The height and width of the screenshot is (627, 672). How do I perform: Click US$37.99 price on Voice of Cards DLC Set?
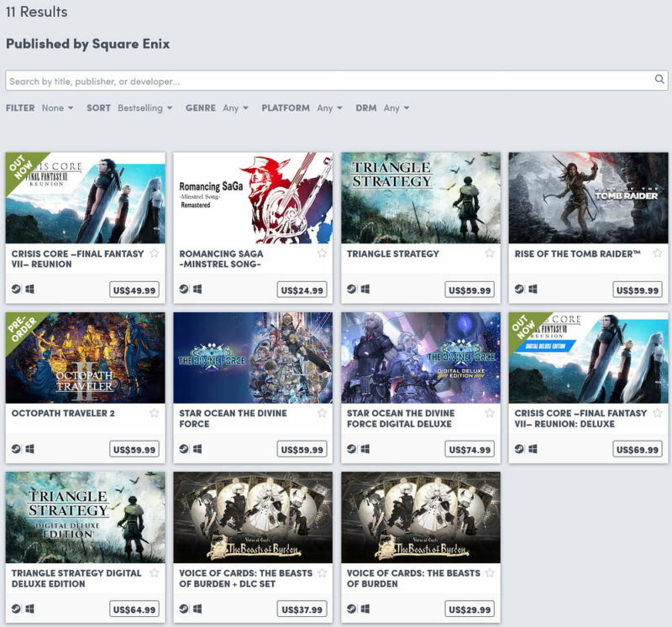click(302, 609)
